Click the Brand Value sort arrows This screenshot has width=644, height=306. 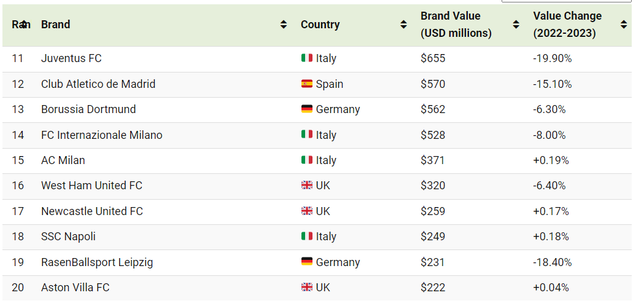click(x=516, y=24)
